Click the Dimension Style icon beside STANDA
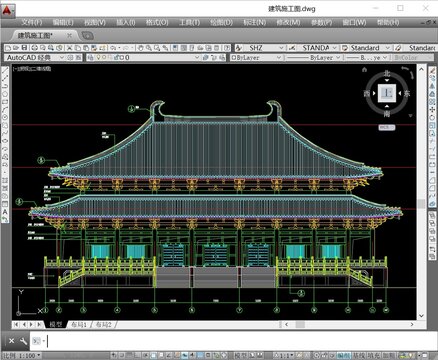Viewport: 438px width, 360px height. (292, 48)
